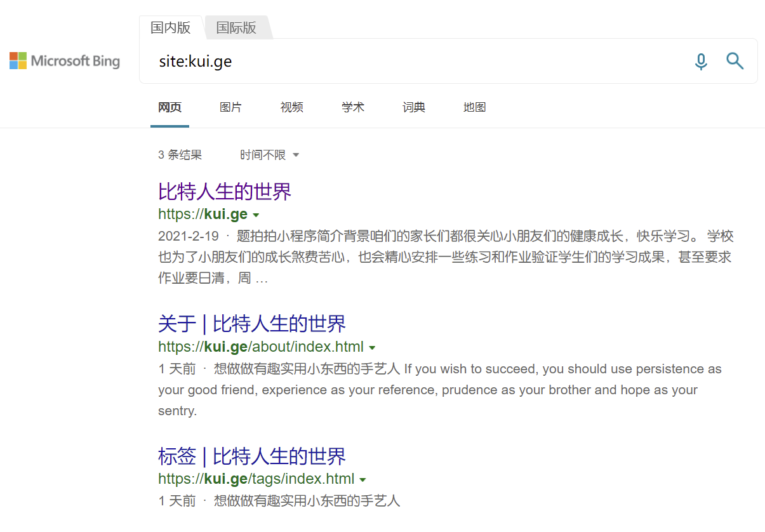Click the Microsoft Bing logo
The image size is (765, 532).
pos(63,60)
